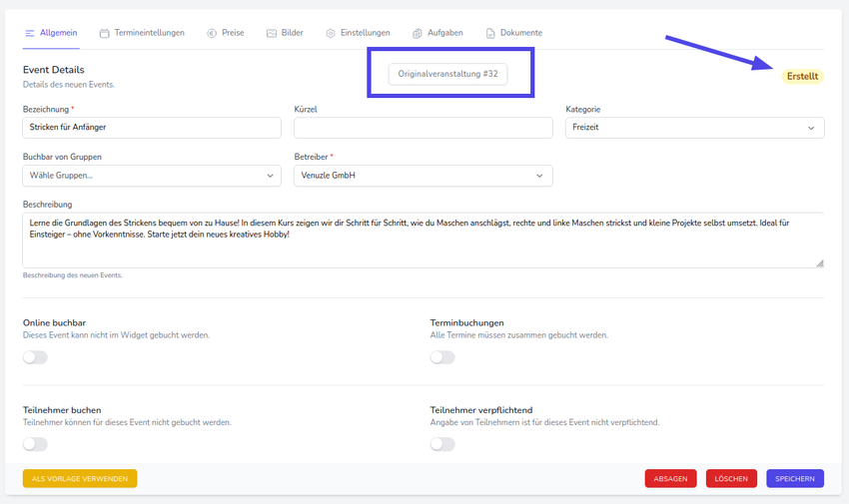Viewport: 849px width, 504px height.
Task: Click the Originalveranstaltung #32 button
Action: (447, 74)
